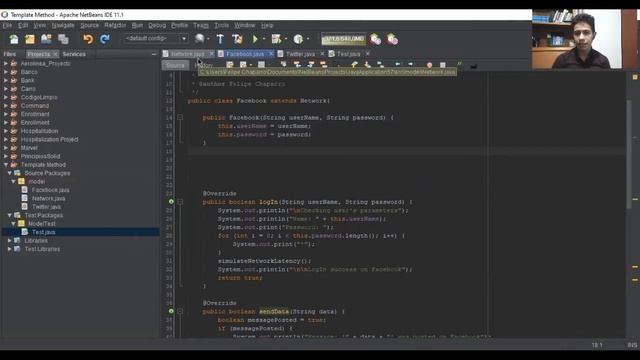Click the Save All toolbar icon

click(x=63, y=39)
